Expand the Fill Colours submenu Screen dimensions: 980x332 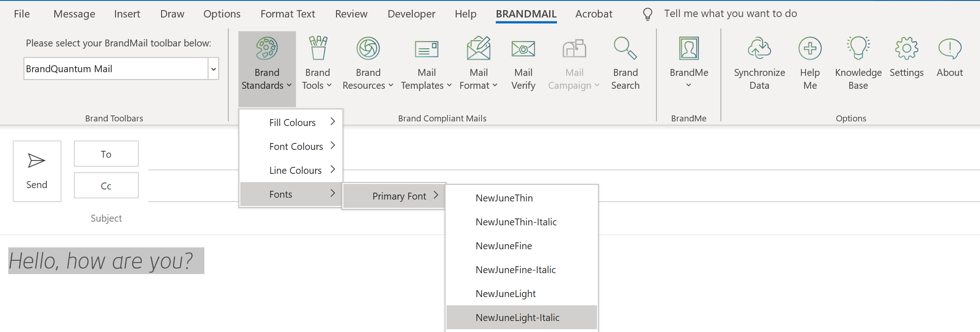pos(291,122)
